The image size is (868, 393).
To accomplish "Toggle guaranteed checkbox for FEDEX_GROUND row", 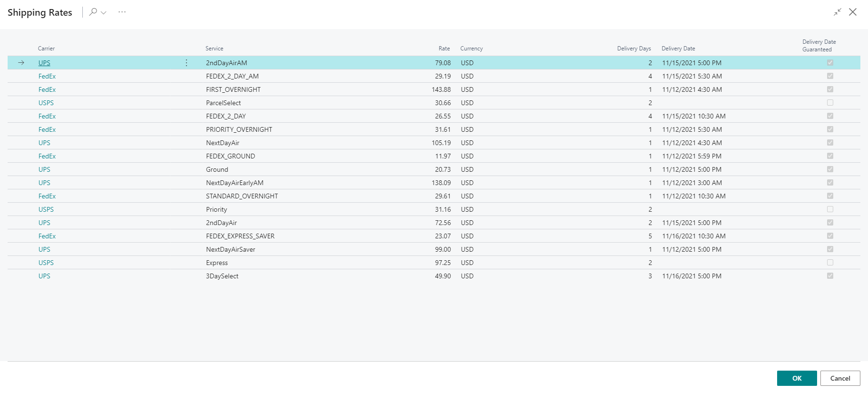I will pos(830,156).
